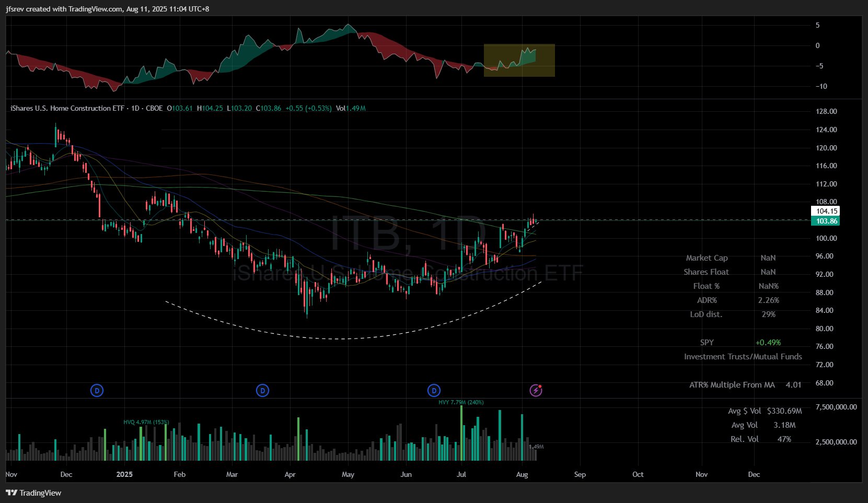Viewport: 868px width, 503px height.
Task: Click the Avg $ Vol value $330.69M
Action: click(784, 411)
